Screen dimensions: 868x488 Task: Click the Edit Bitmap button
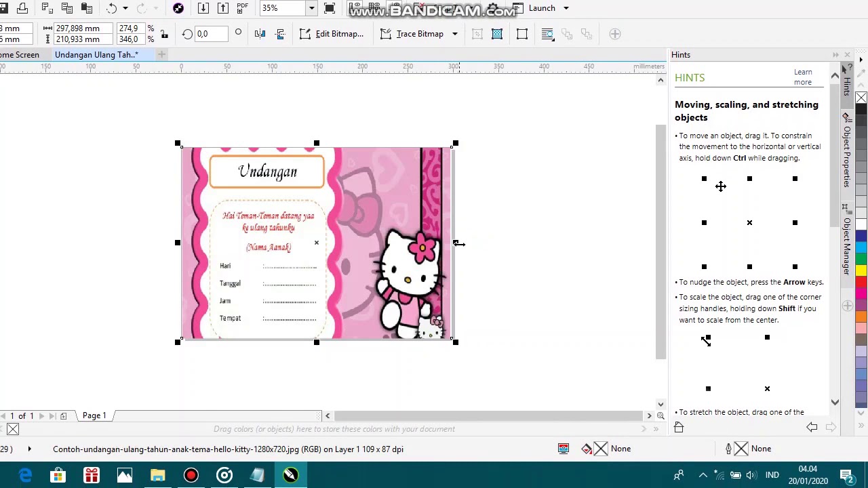pyautogui.click(x=332, y=34)
